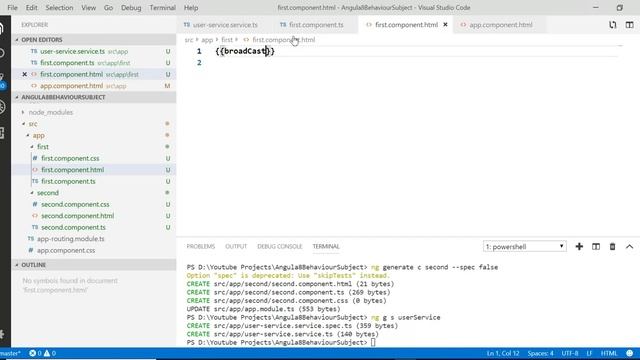Close the first.component.html tab
Screen dimensions: 640x360
445,25
